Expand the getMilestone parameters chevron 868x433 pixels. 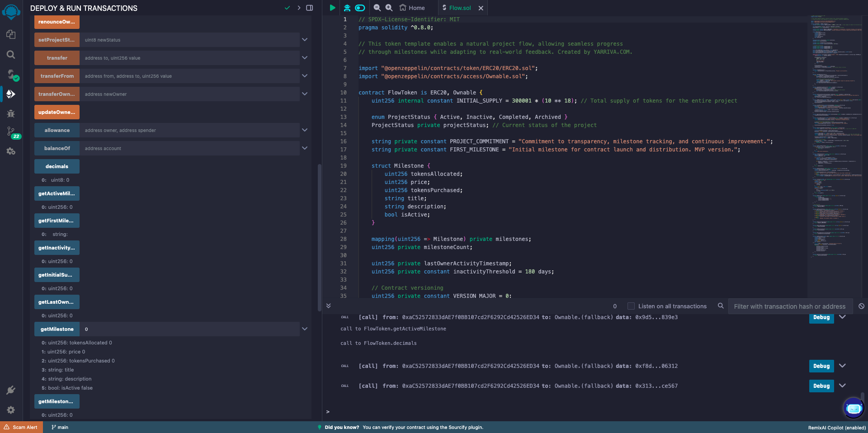tap(305, 329)
